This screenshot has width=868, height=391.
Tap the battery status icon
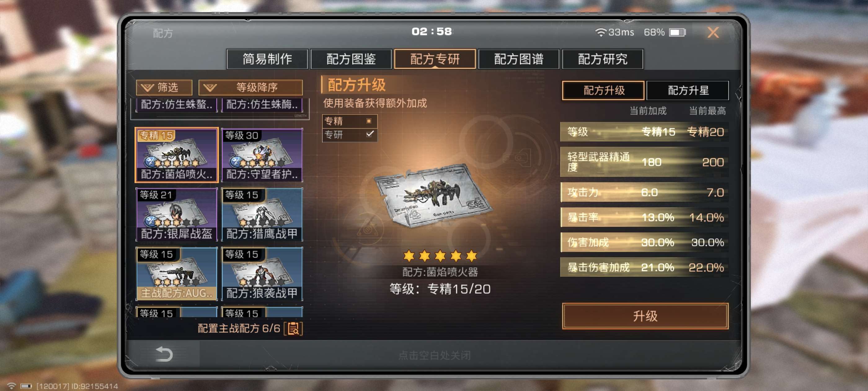click(x=677, y=32)
